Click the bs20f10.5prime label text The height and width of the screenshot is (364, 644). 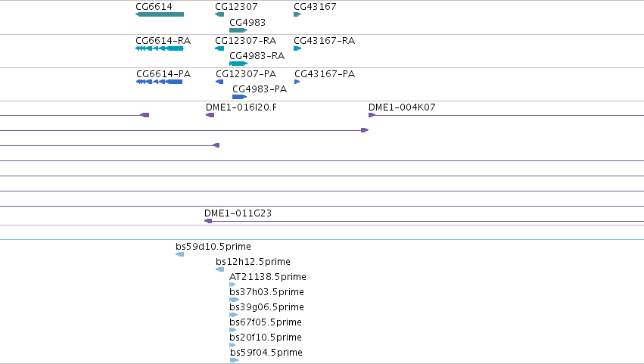pos(266,338)
